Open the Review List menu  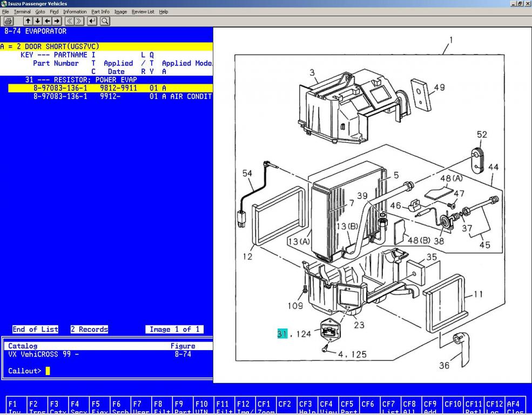[143, 11]
